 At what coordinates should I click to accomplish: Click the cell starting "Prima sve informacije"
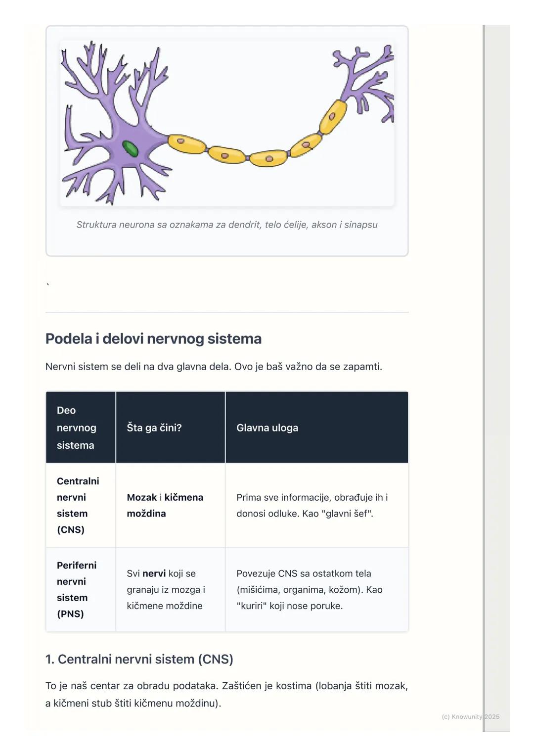(312, 505)
